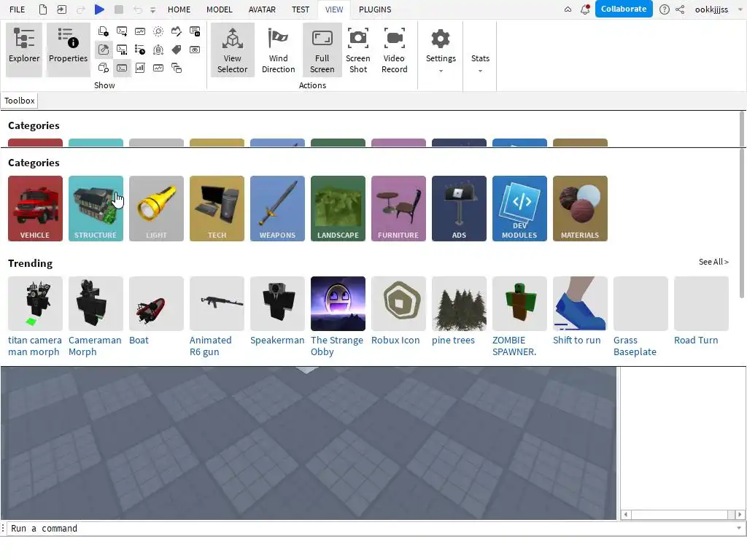Open the ookkjjjss account dropdown
Screen dimensions: 747x560
pyautogui.click(x=719, y=9)
